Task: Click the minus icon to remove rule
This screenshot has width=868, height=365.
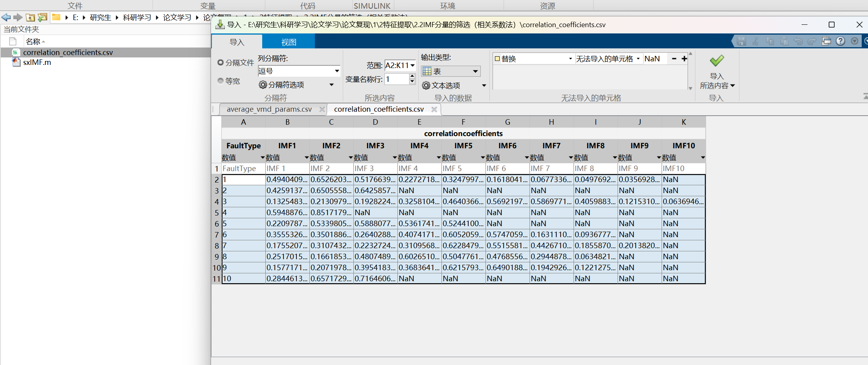Action: click(x=674, y=59)
